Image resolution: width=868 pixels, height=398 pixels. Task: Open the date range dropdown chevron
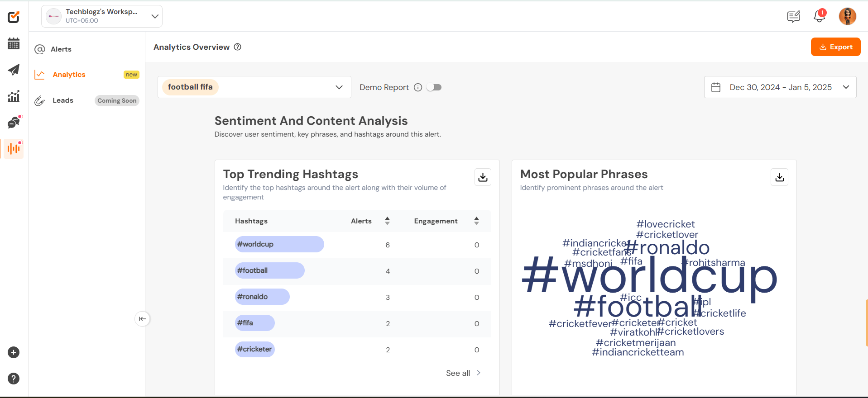(x=846, y=87)
